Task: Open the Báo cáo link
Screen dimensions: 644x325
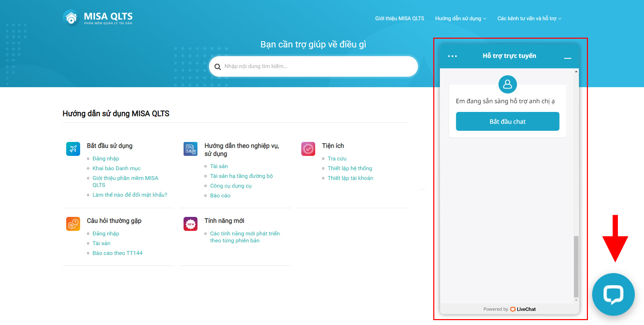Action: pyautogui.click(x=220, y=196)
